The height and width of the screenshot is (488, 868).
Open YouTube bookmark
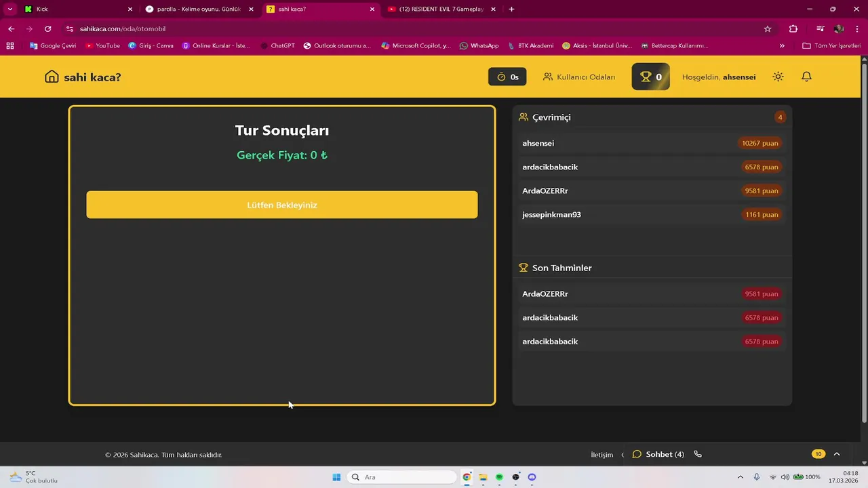tap(102, 45)
